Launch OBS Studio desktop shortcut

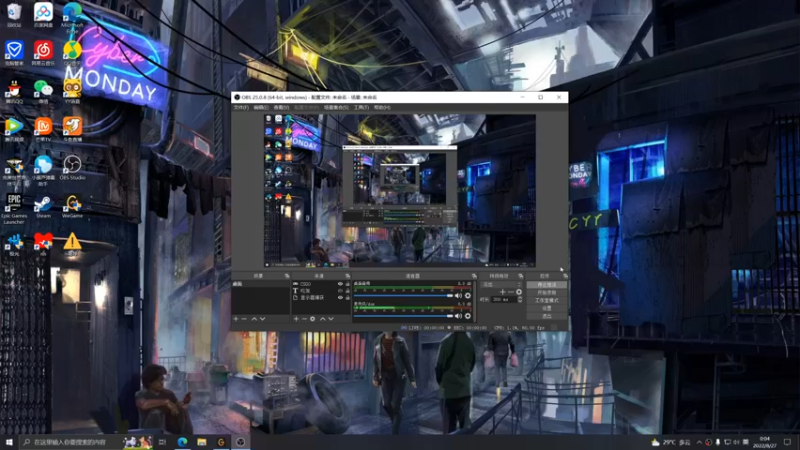tap(72, 168)
